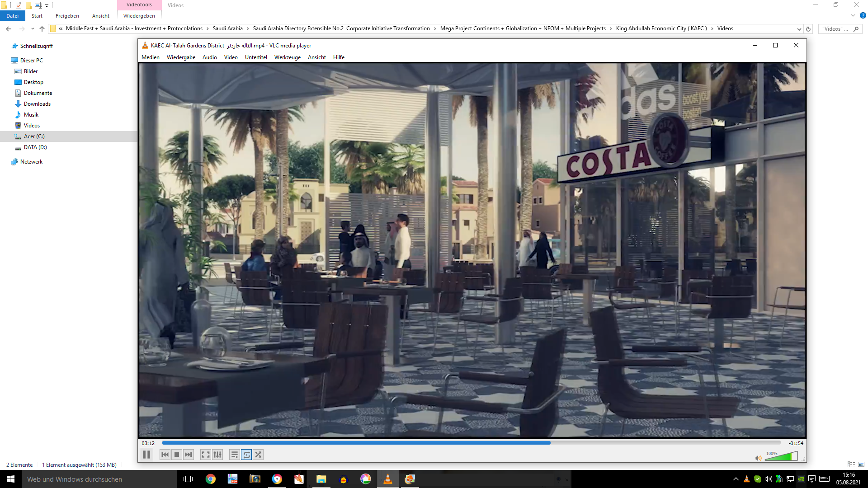This screenshot has width=868, height=488.
Task: Switch Explorer to details view icon
Action: 851,465
